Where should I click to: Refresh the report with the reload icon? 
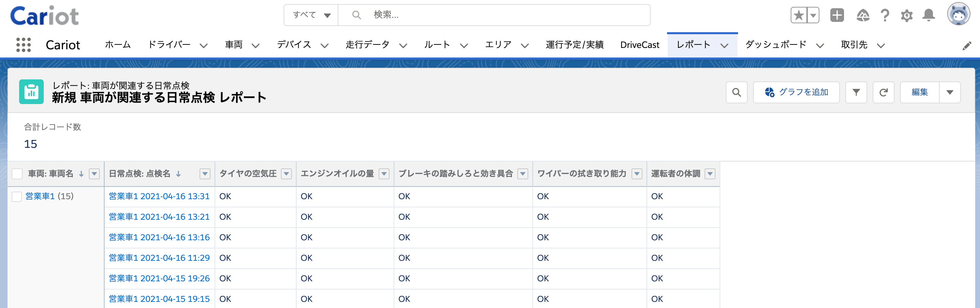(x=883, y=92)
